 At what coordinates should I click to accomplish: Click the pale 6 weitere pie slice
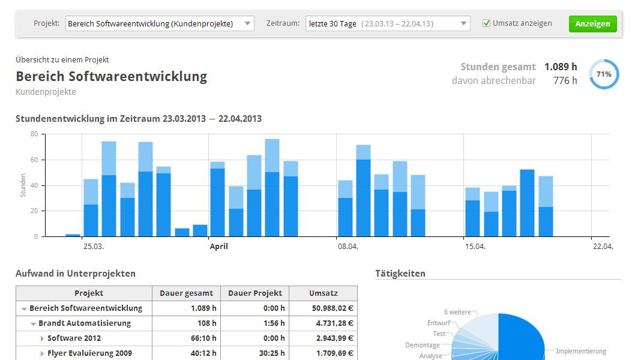point(484,327)
